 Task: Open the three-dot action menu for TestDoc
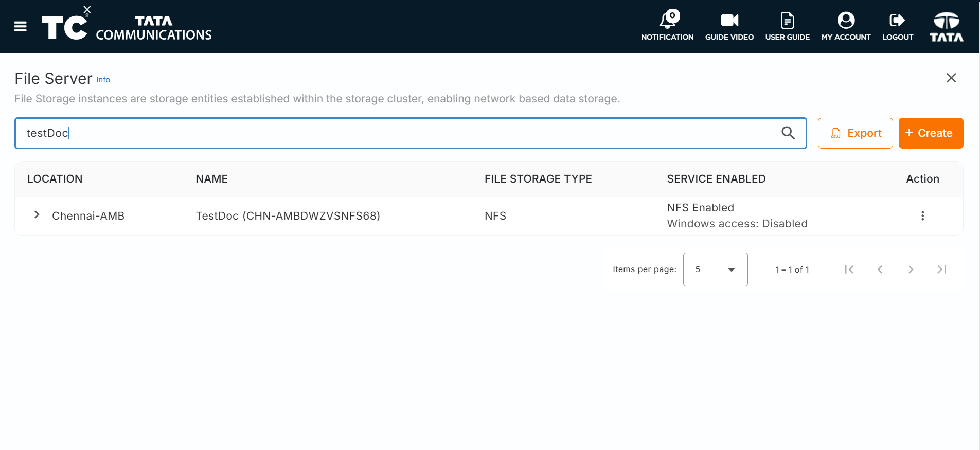(922, 216)
